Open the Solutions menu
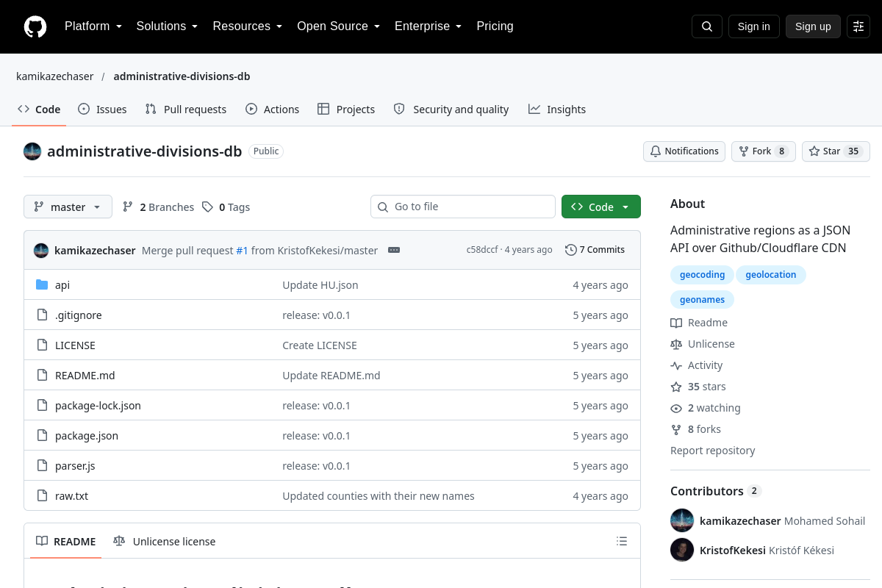 tap(167, 26)
